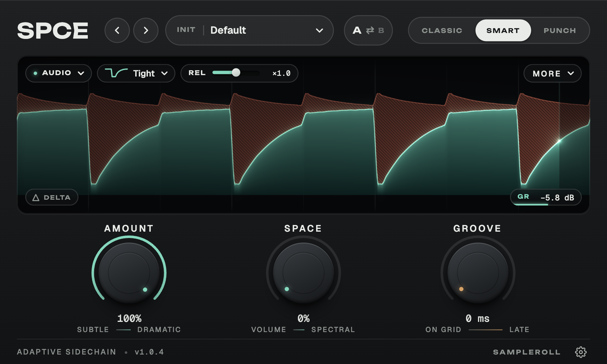Click the SAMPLEROLL brand link
Viewport: 607px width, 364px height.
(527, 352)
